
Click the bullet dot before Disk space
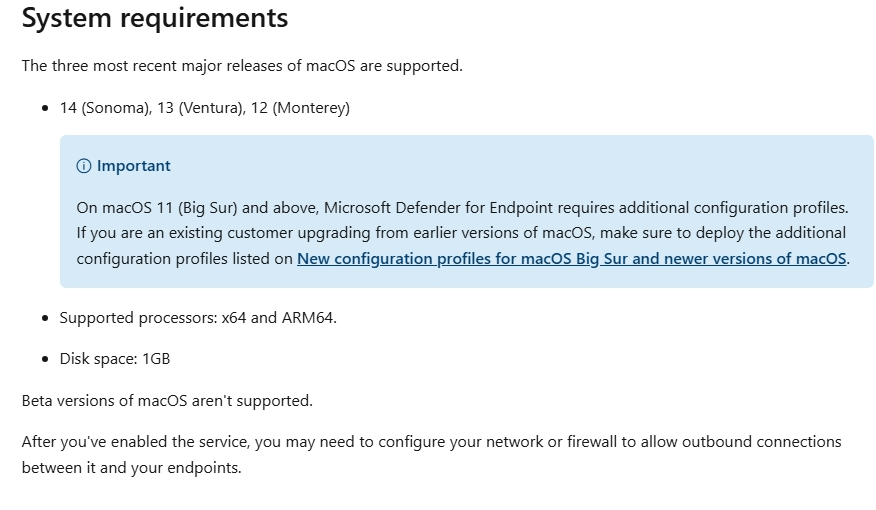pyautogui.click(x=45, y=359)
